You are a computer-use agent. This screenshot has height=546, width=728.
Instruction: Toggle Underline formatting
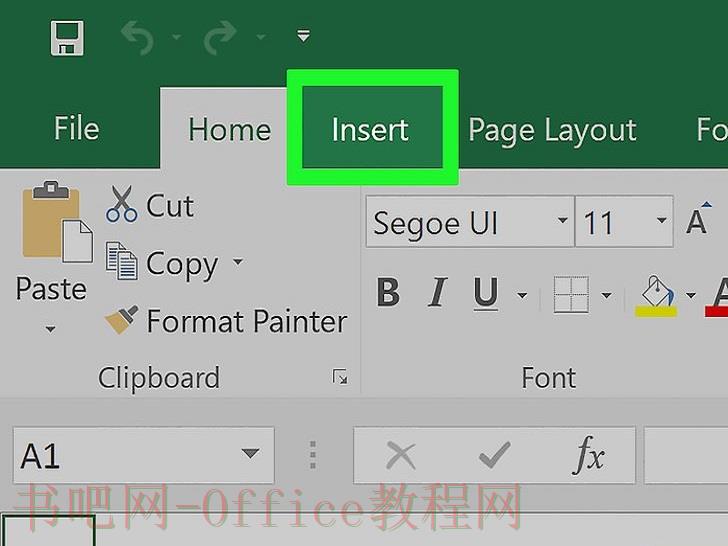[x=486, y=294]
